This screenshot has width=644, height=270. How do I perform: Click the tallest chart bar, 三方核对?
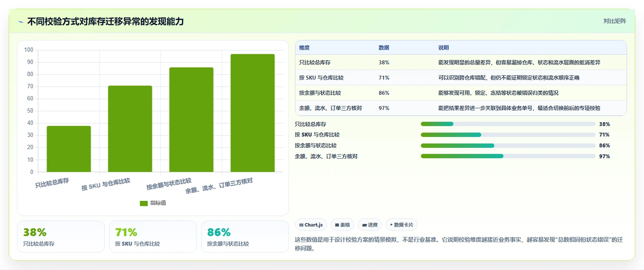(x=253, y=113)
